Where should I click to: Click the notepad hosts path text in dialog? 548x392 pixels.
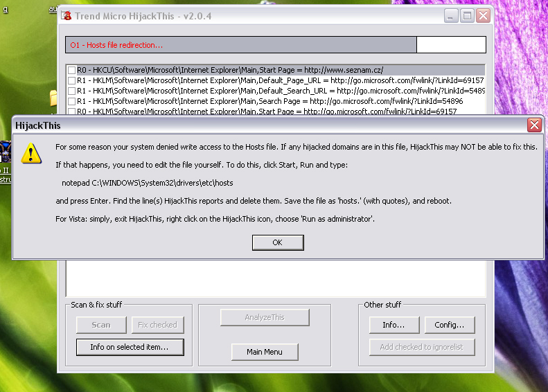[x=147, y=183]
